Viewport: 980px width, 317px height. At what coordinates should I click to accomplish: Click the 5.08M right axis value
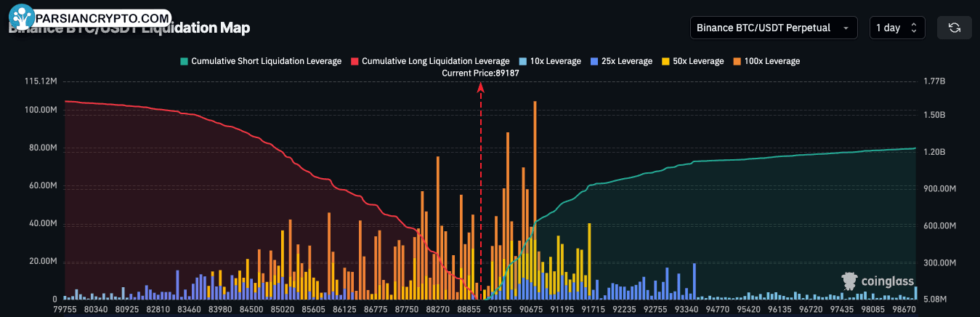(934, 299)
